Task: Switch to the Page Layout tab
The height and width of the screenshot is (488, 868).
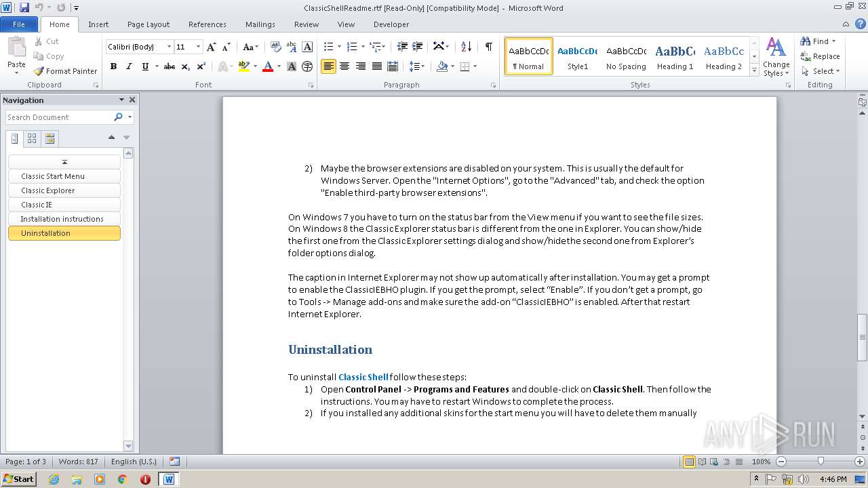Action: (149, 24)
